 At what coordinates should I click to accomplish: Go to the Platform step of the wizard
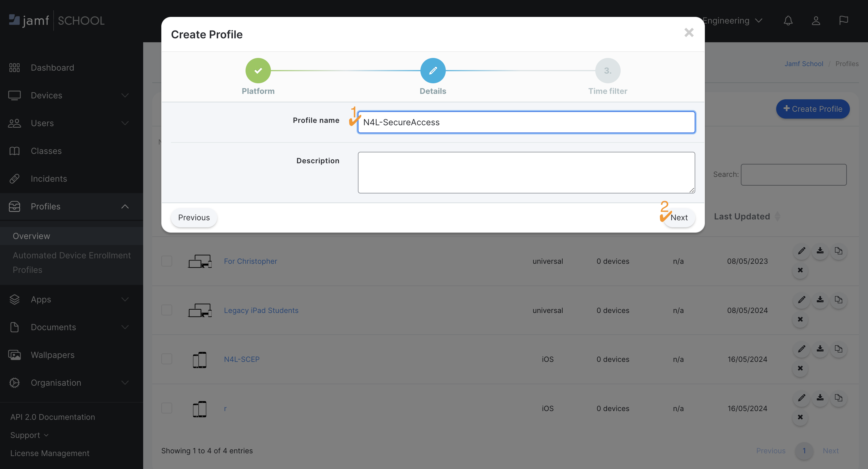coord(258,71)
